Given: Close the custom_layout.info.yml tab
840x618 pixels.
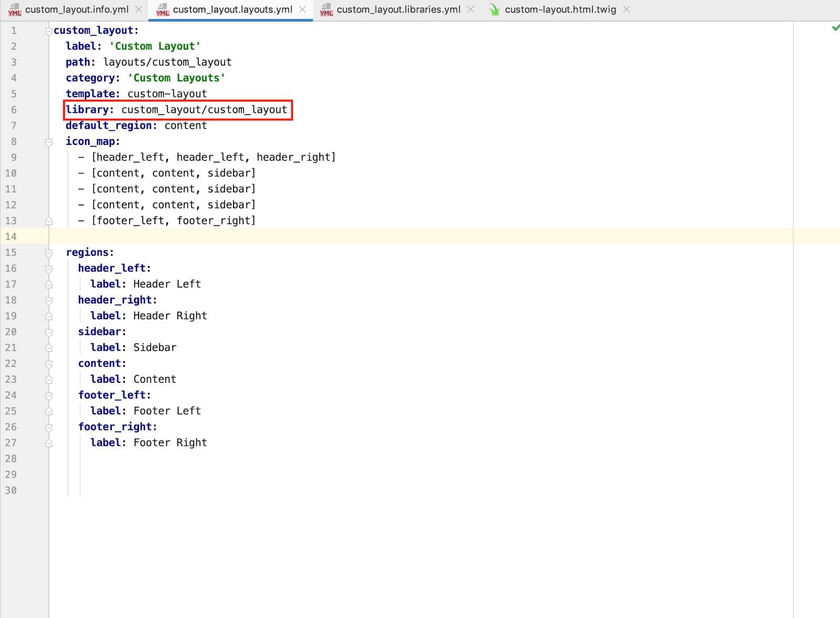Looking at the screenshot, I should pyautogui.click(x=139, y=9).
